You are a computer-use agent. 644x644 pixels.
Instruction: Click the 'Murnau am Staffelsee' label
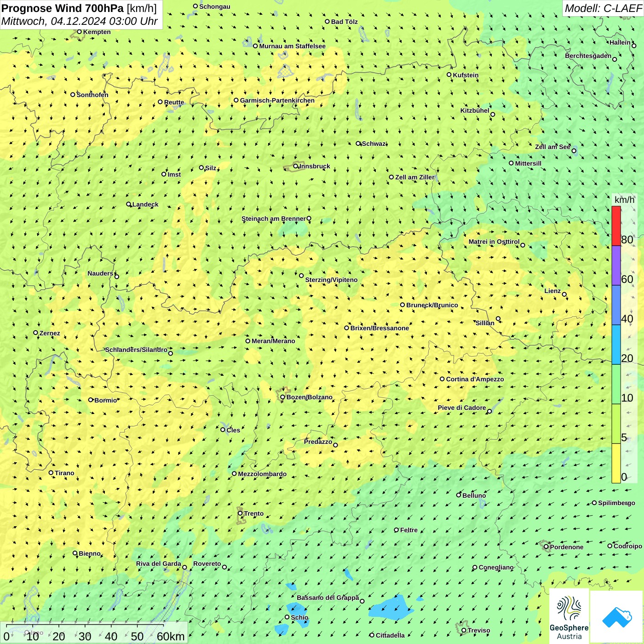pyautogui.click(x=292, y=46)
